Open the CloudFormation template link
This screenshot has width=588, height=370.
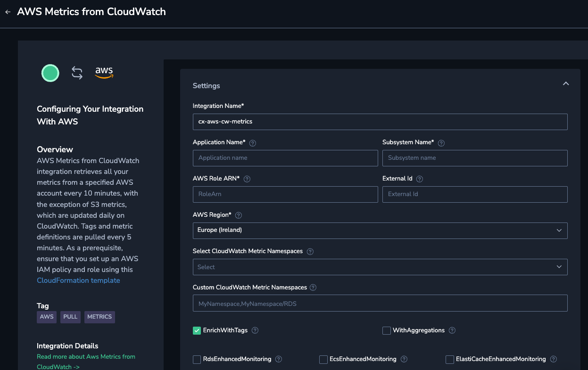coord(78,280)
